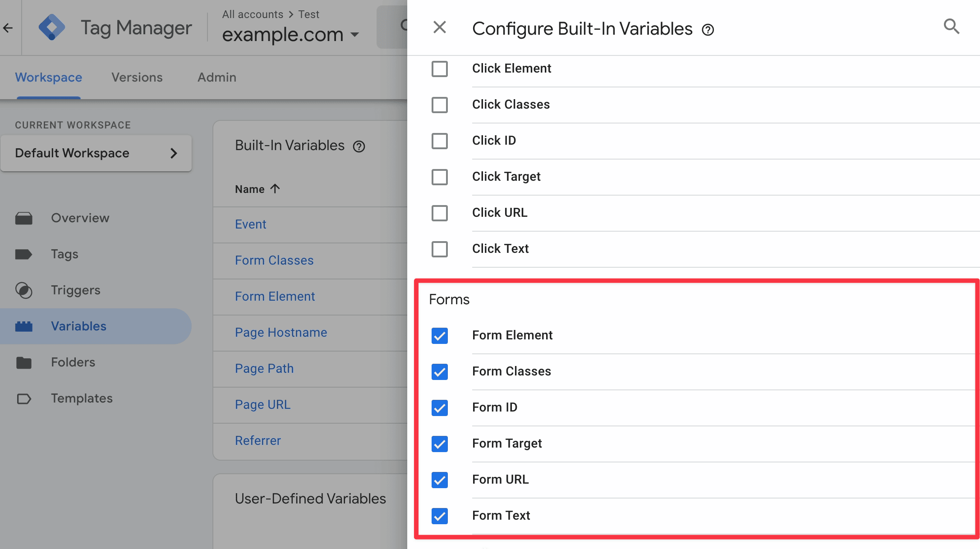Screen dimensions: 980x549
Task: Click the Tags sidebar icon
Action: pyautogui.click(x=23, y=254)
